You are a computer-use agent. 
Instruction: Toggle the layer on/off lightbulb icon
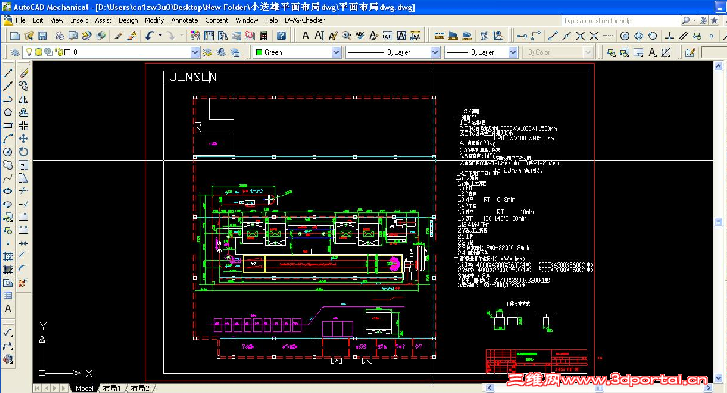tap(29, 52)
